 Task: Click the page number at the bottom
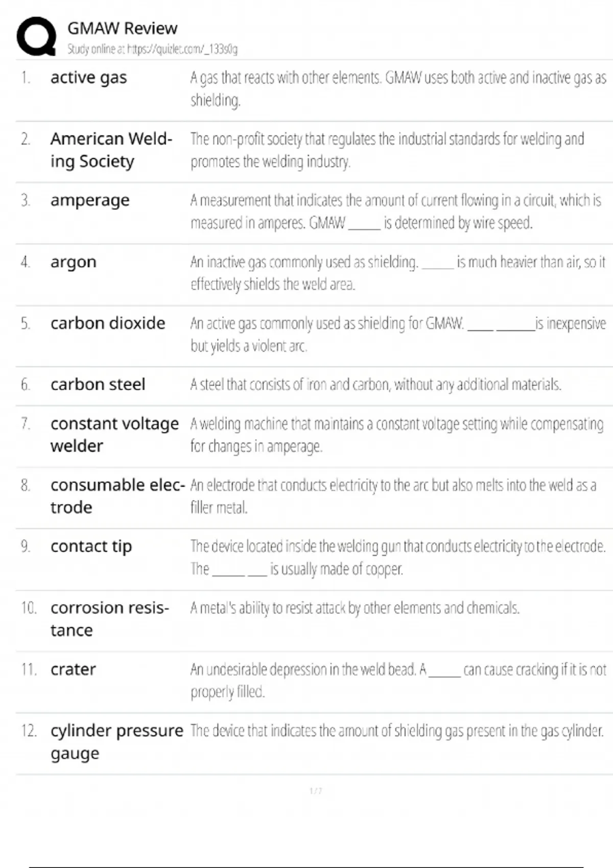click(x=316, y=791)
